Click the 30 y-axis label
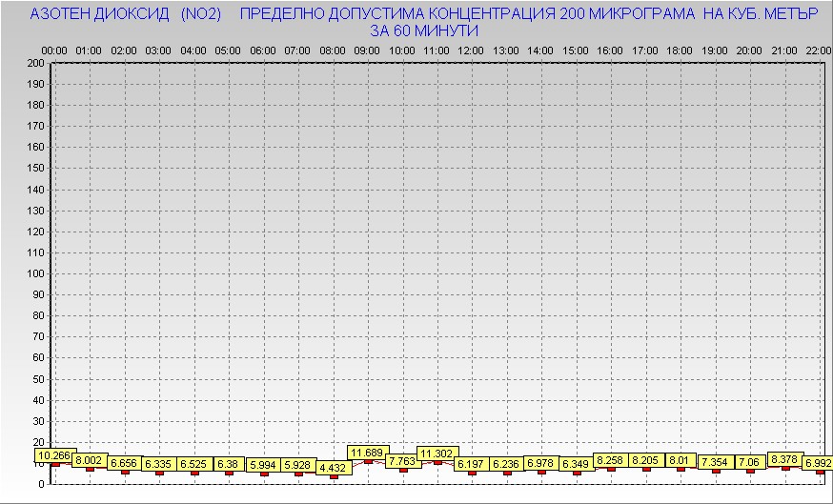This screenshot has width=833, height=504. 38,422
